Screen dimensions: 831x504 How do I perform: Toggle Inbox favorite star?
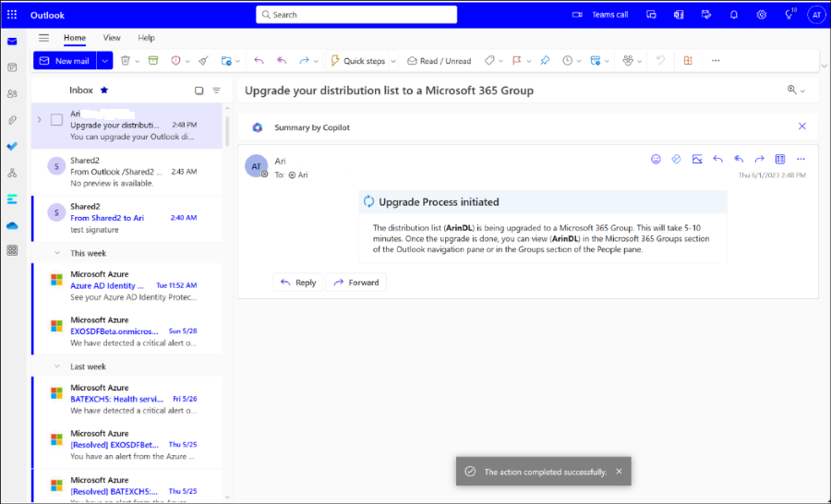point(104,90)
